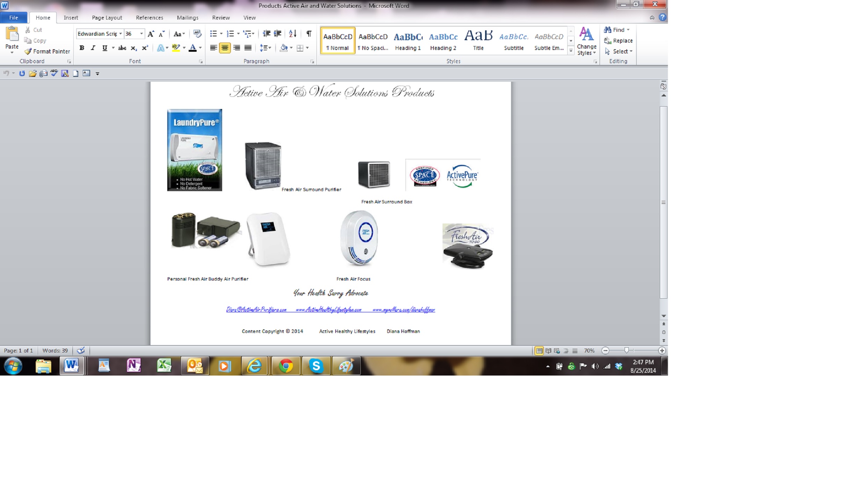Switch to Web Layout view

click(x=557, y=351)
